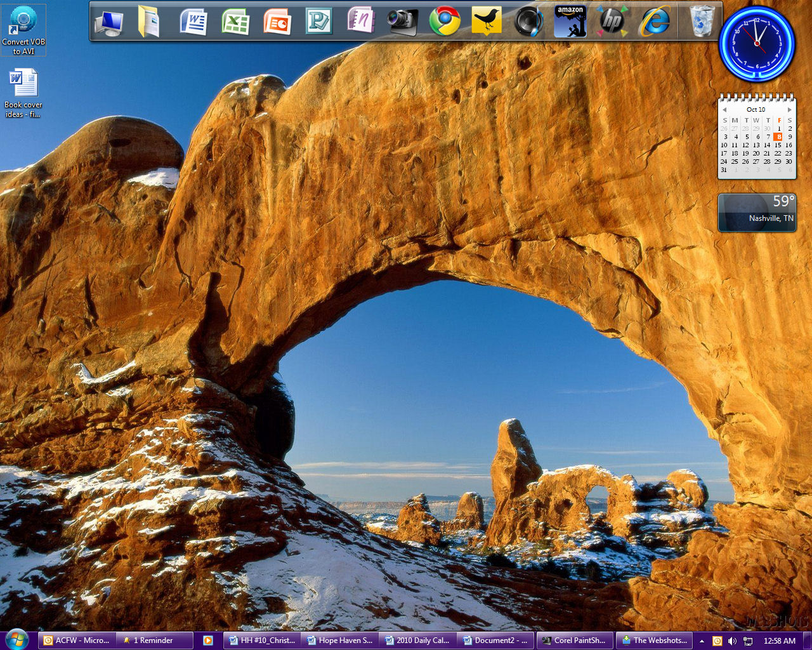Open the Convert VOB to AVI shortcut
Screen dimensions: 812x650
[23, 30]
